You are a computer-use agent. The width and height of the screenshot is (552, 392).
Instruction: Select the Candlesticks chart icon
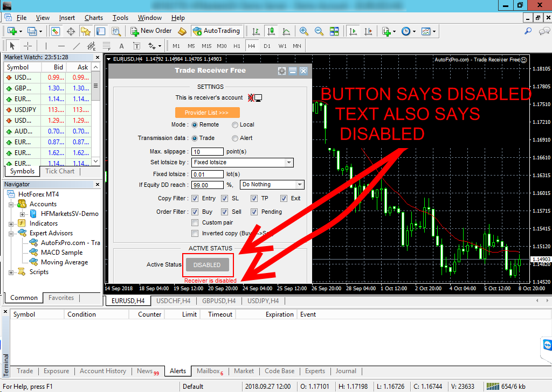click(x=271, y=31)
